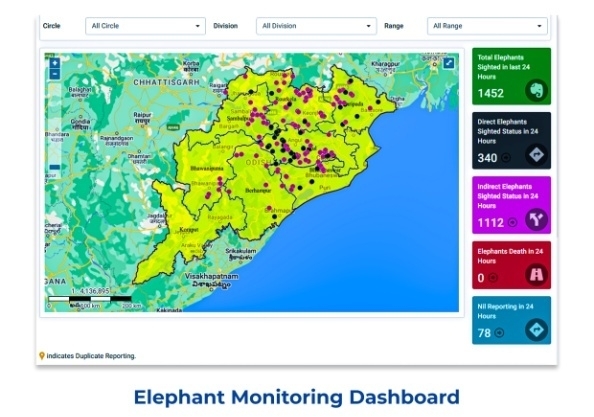Click the diamond arrow icon on the Nil Reporting card
This screenshot has height=417, width=594.
[x=536, y=330]
